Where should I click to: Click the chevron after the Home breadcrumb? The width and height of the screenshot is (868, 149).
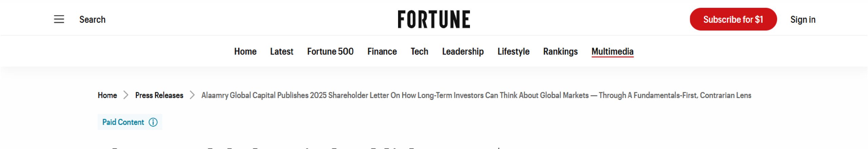click(126, 95)
